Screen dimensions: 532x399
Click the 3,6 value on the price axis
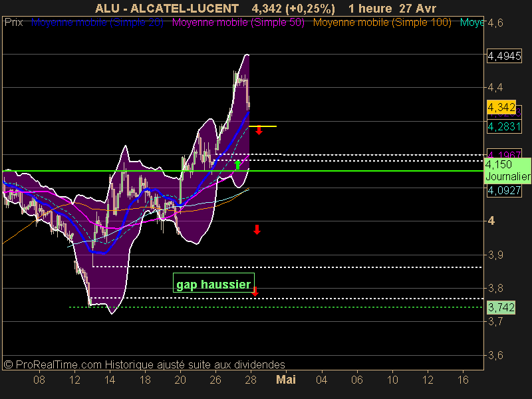pos(495,355)
